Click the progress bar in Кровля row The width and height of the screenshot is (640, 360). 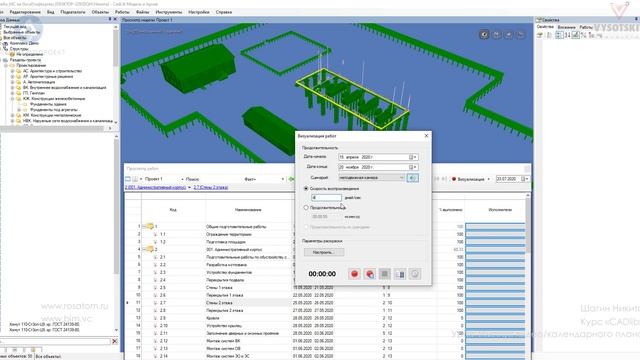[x=495, y=318]
